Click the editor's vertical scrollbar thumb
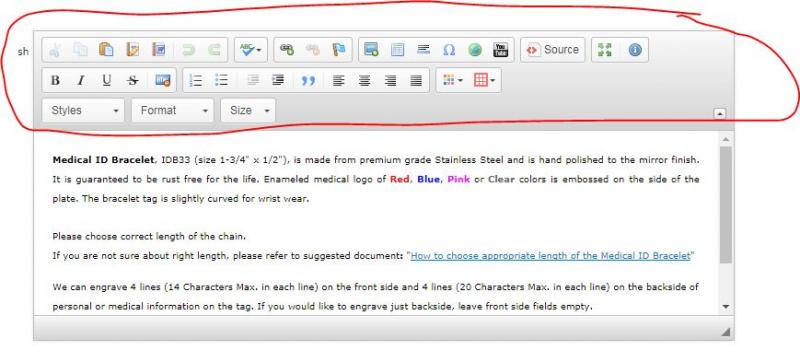The height and width of the screenshot is (362, 800). pos(726,205)
